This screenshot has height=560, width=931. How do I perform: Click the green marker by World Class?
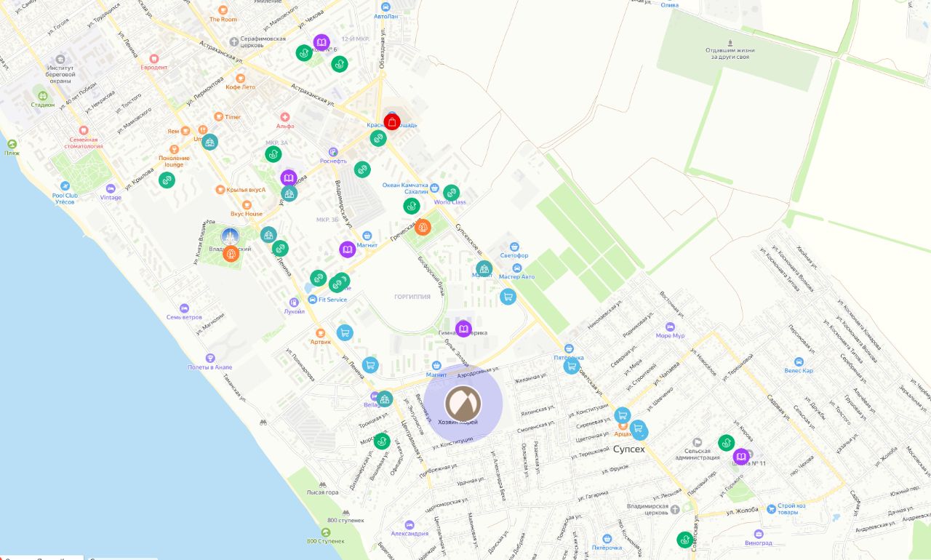point(452,193)
